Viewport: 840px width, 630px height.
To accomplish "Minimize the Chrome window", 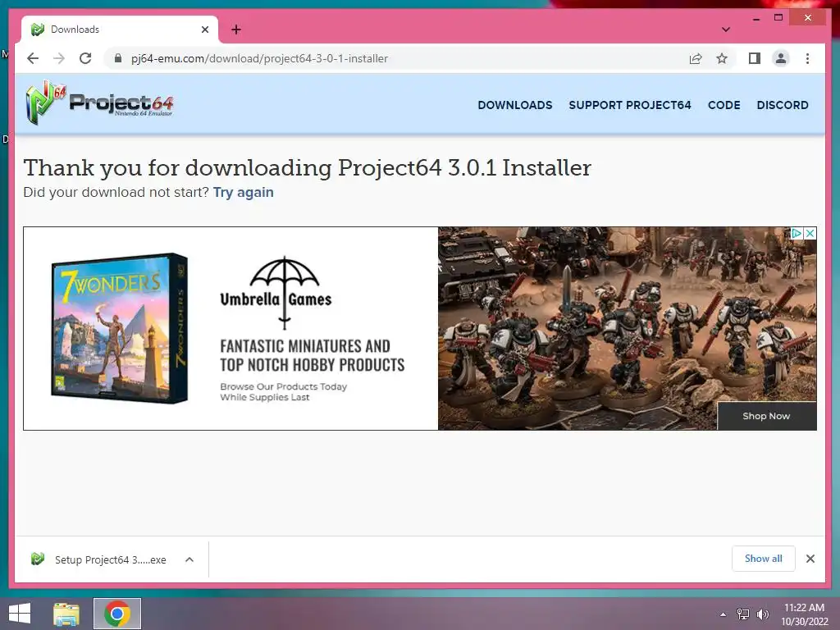I will click(x=756, y=18).
